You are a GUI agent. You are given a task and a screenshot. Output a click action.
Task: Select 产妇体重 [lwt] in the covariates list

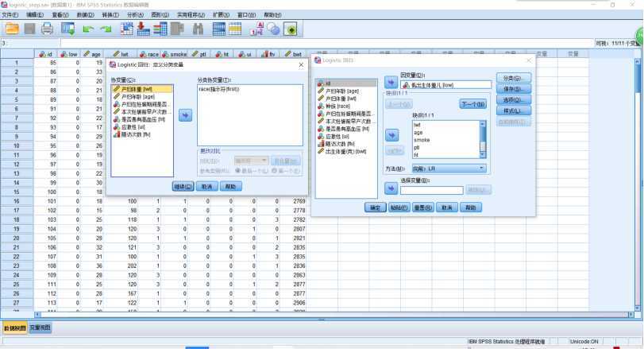[142, 89]
